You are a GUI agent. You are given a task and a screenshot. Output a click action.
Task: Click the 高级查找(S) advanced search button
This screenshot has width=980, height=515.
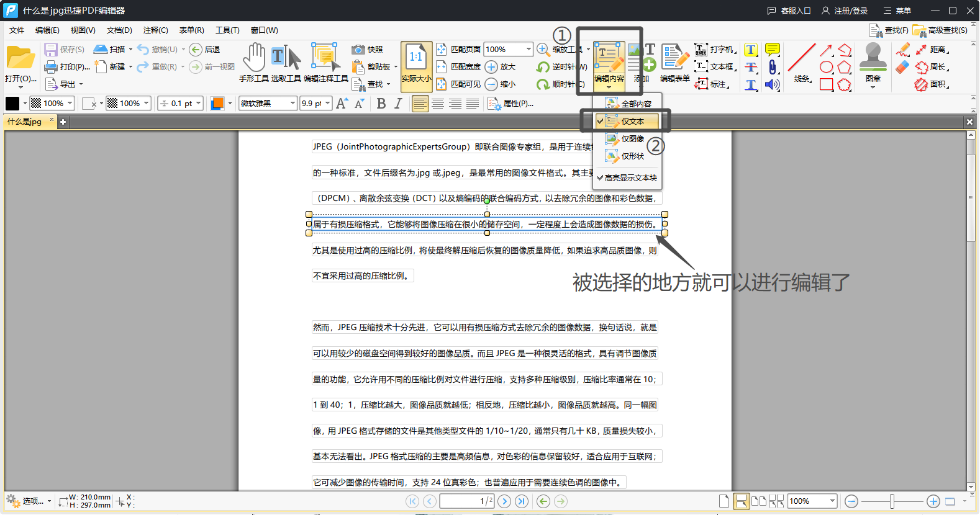pos(940,30)
